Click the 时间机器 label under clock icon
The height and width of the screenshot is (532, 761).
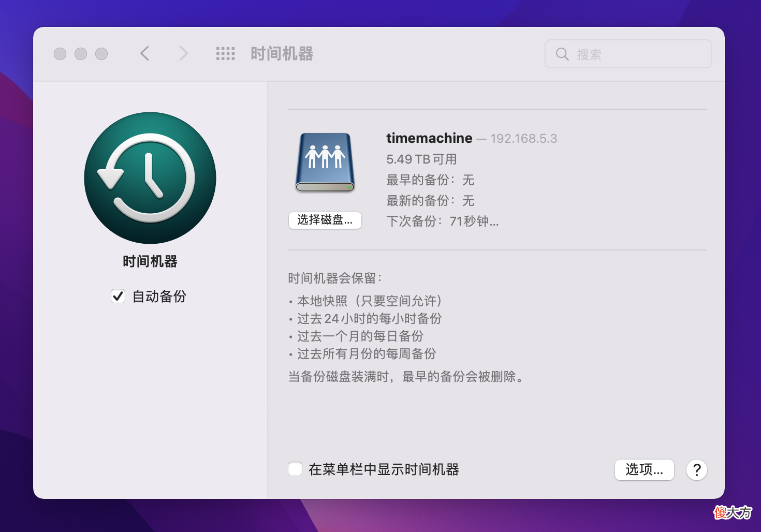pos(150,261)
